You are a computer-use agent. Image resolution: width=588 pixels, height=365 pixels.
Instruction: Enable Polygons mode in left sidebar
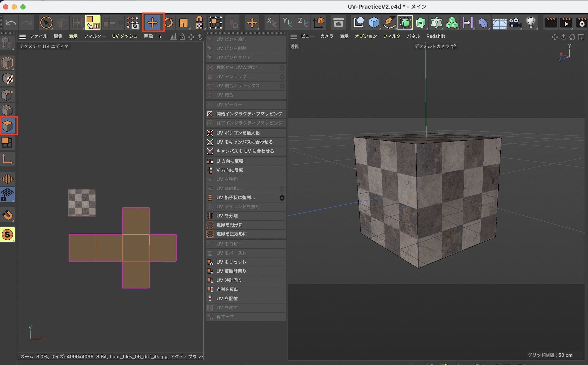[x=8, y=126]
